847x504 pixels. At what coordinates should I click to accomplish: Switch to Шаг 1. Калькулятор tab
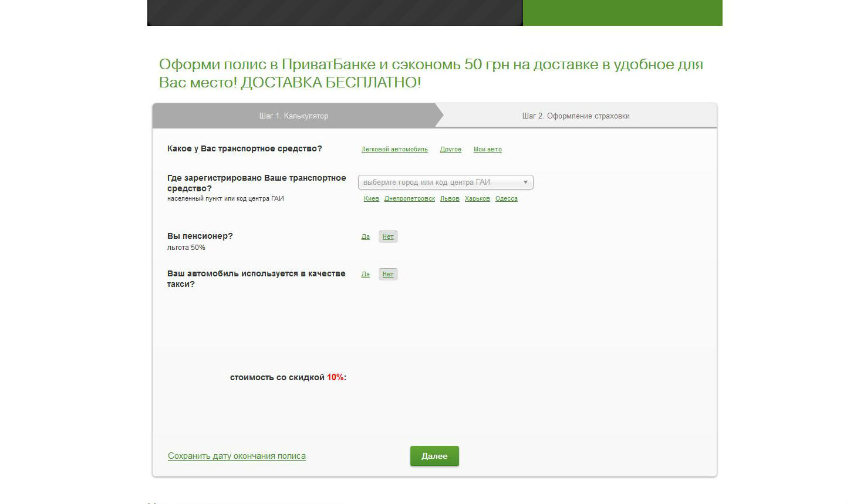click(294, 116)
